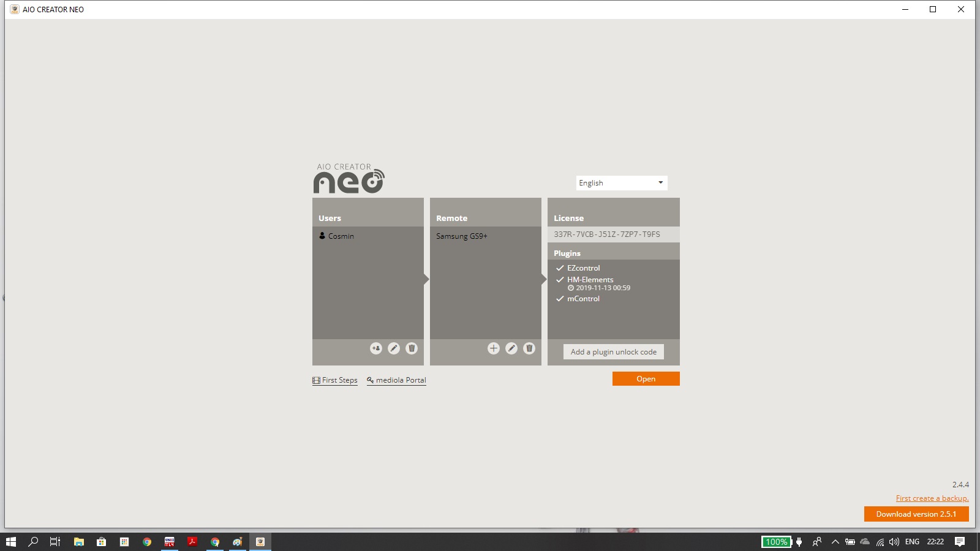Click First create a backup link

point(932,498)
